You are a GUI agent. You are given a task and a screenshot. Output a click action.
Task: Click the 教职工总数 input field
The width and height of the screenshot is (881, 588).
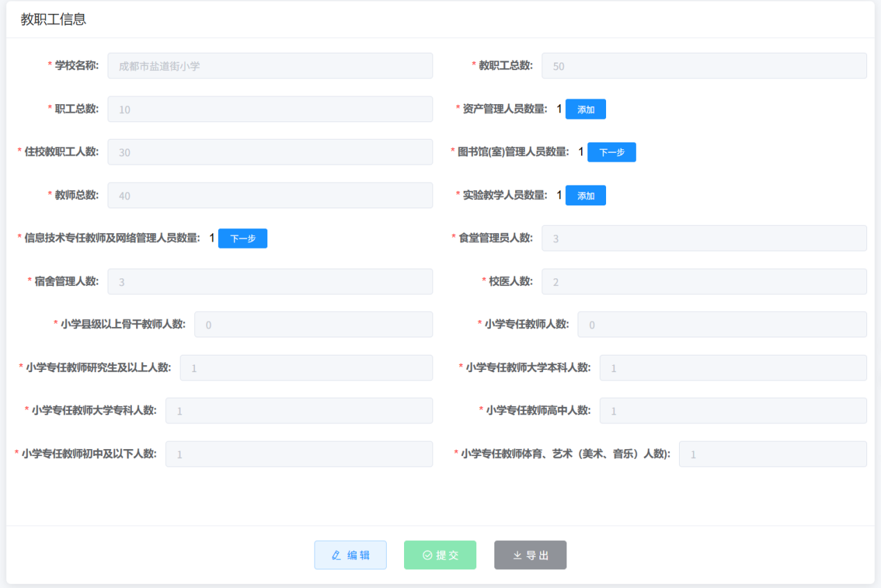pos(704,66)
